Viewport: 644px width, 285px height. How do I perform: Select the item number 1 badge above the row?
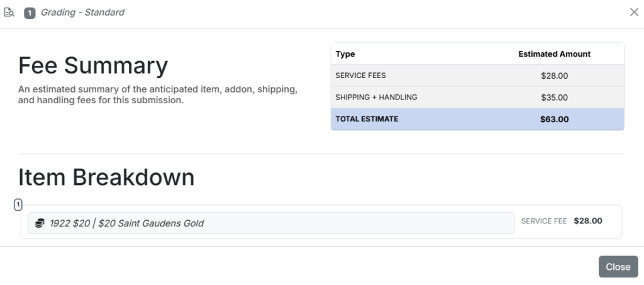[18, 204]
